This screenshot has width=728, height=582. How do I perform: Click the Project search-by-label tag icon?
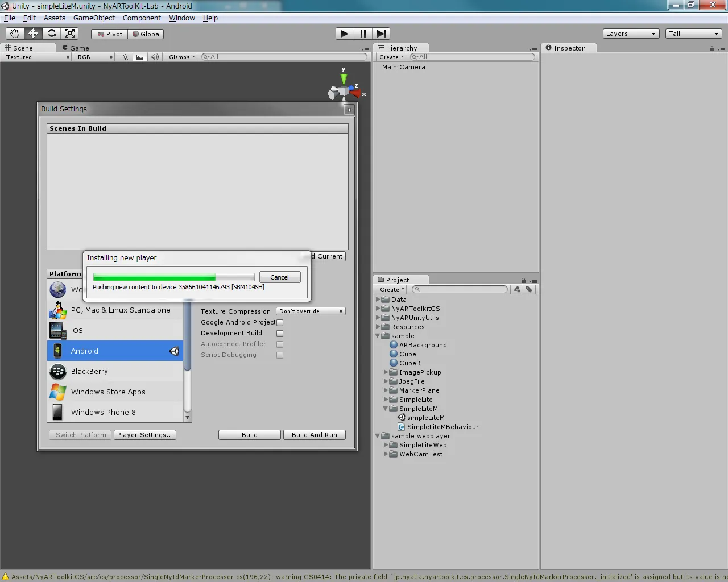click(x=530, y=289)
